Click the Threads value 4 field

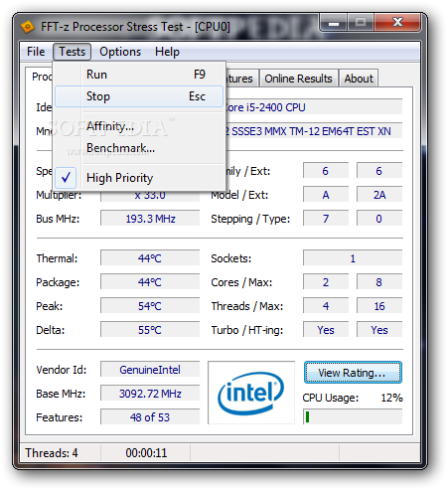(326, 306)
